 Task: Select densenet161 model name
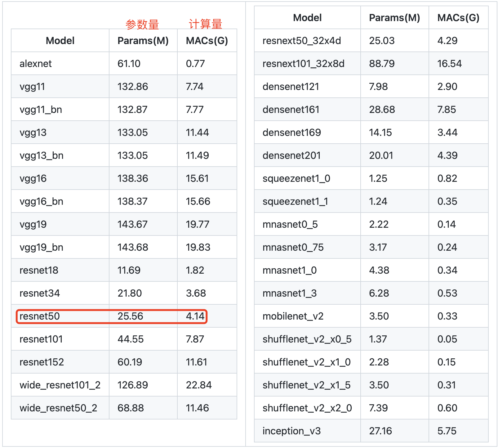tap(291, 110)
